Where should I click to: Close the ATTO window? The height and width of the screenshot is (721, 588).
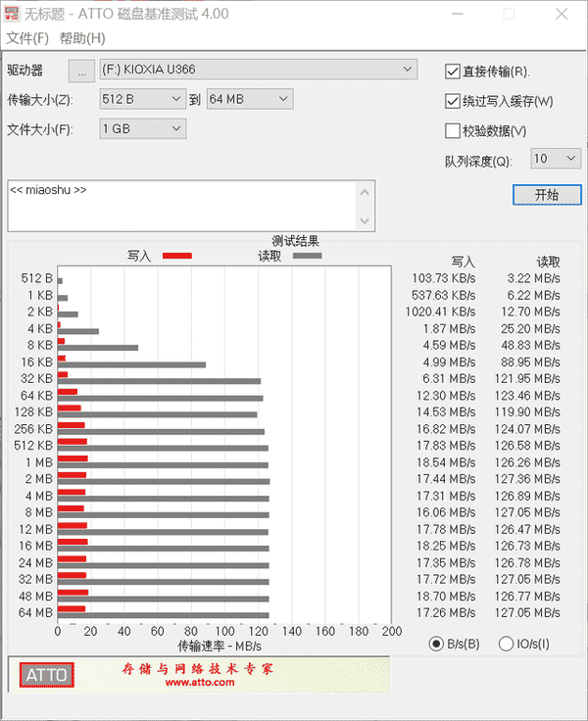pyautogui.click(x=562, y=14)
